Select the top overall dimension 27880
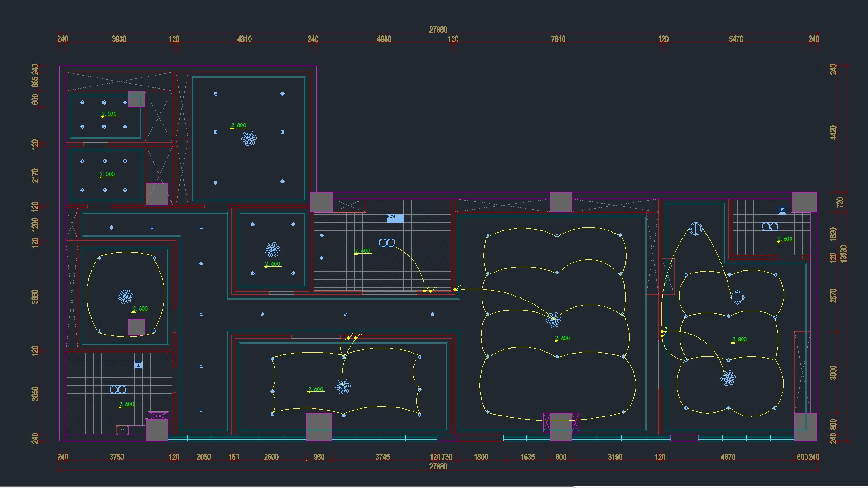868x488 pixels. tap(438, 29)
